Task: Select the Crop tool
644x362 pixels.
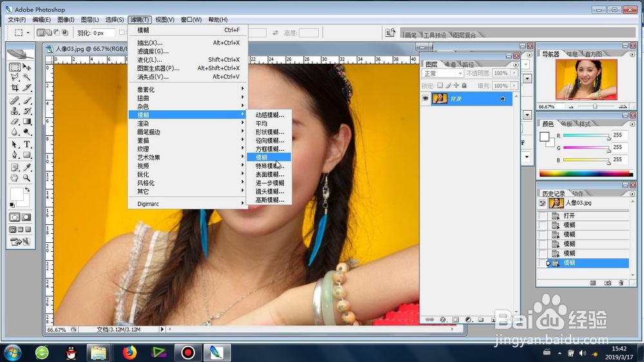Action: point(15,88)
